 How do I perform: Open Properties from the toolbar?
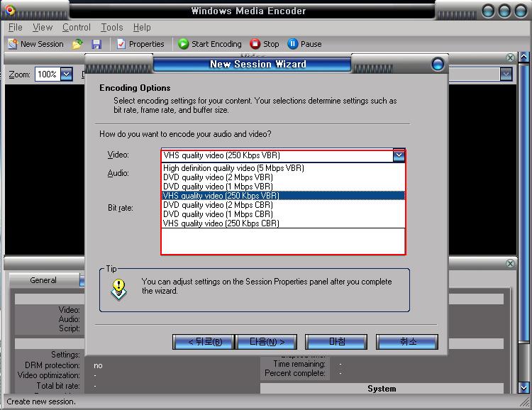[140, 44]
